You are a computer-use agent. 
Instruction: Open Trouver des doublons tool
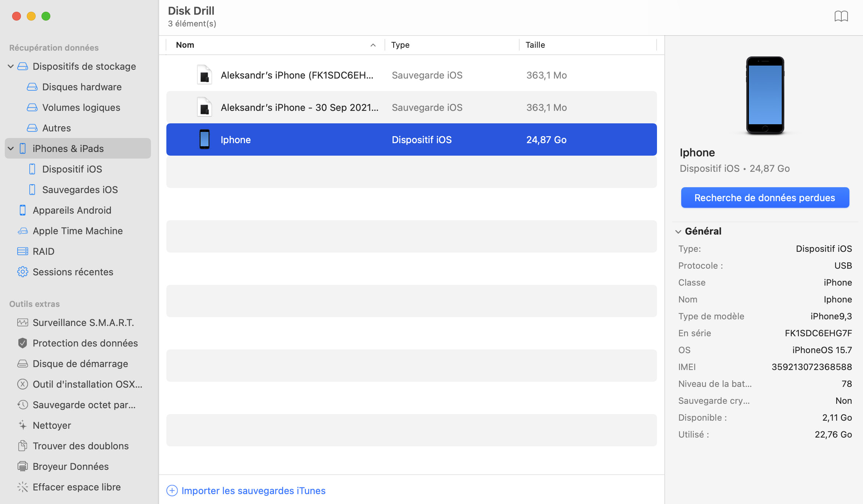tap(81, 446)
